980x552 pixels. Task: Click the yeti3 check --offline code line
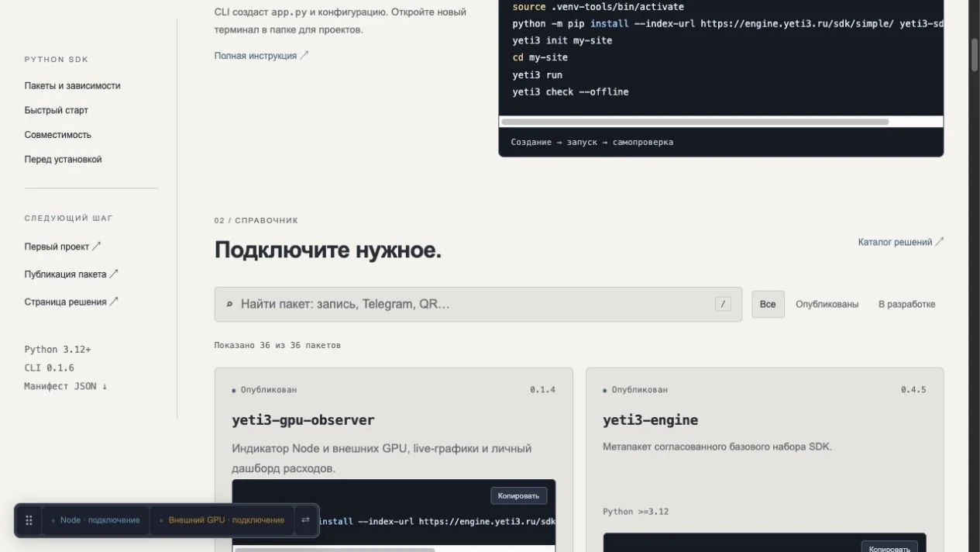pos(570,92)
